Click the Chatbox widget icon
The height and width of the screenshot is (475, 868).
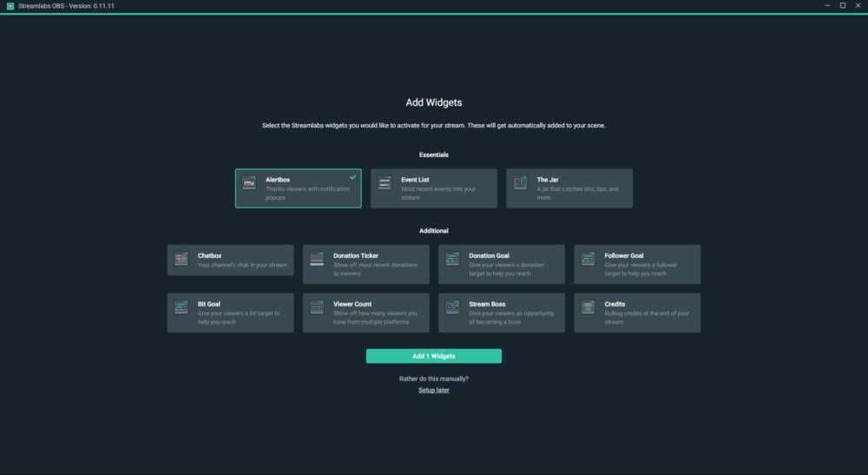coord(181,259)
